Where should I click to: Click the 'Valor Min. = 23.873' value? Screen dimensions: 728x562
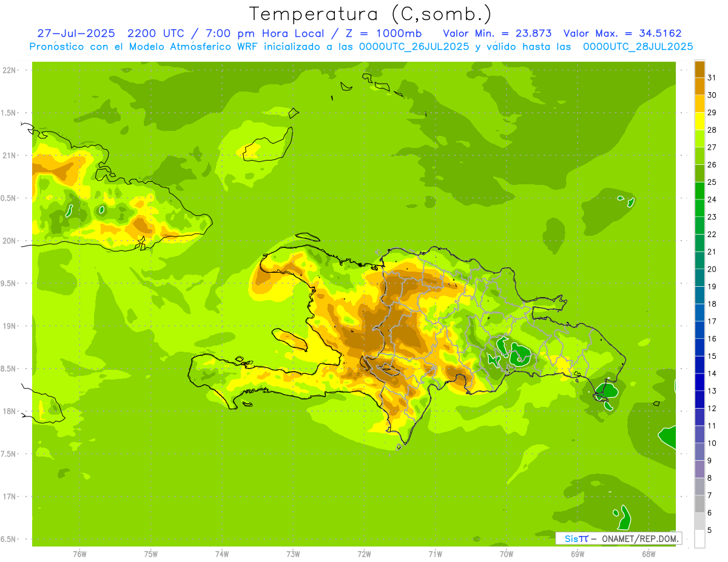(x=497, y=33)
